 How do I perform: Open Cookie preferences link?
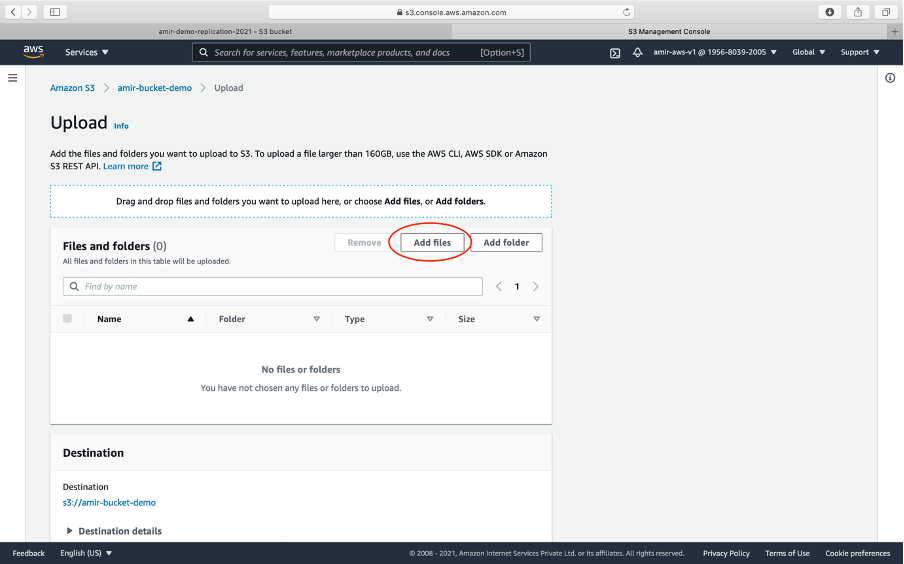[x=857, y=553]
